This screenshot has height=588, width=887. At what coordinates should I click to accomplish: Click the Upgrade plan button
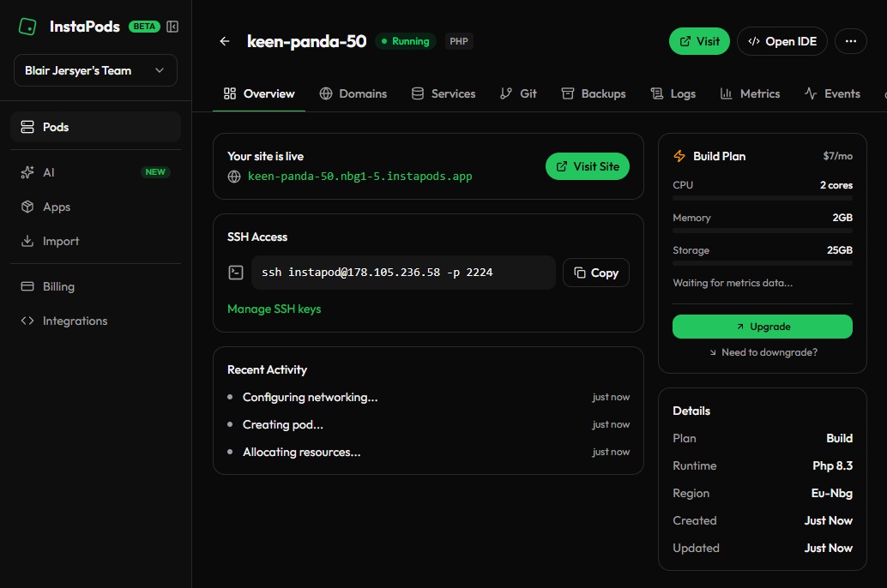tap(762, 327)
